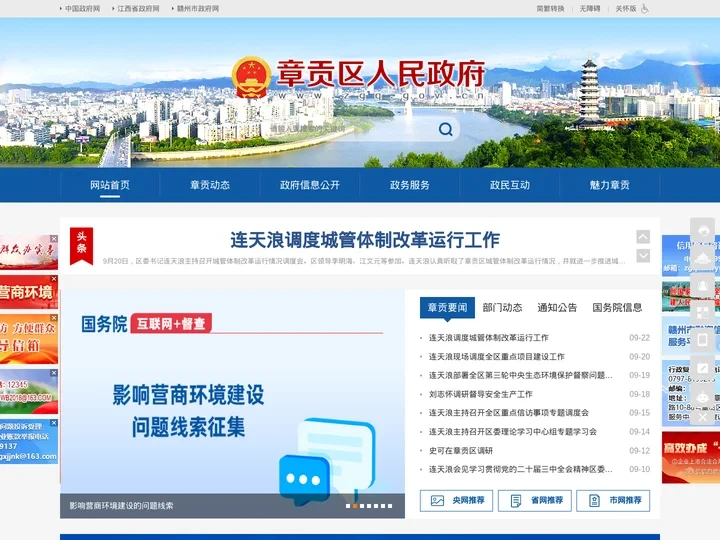720x540 pixels.
Task: Open the 政府信息公开 nav item
Action: click(x=310, y=185)
